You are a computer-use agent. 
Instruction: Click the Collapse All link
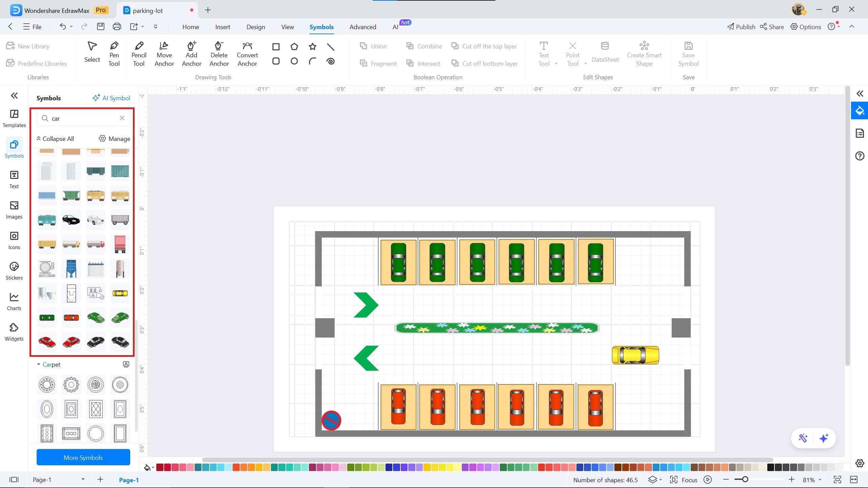click(55, 139)
